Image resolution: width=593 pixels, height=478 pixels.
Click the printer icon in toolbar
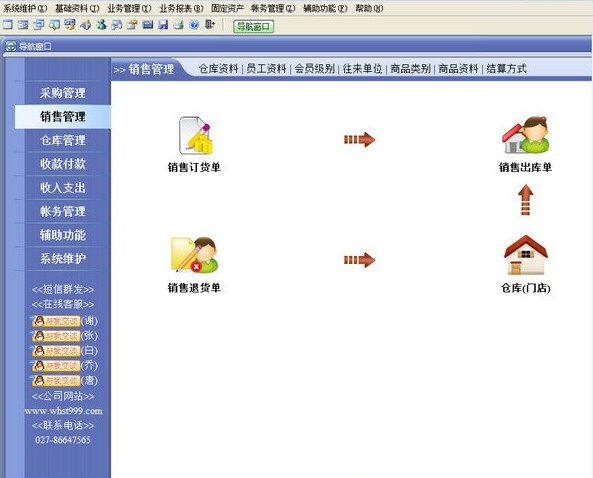[179, 25]
